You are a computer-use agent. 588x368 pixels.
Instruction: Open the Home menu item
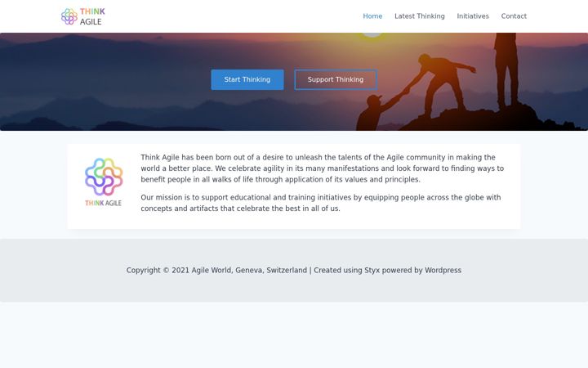click(372, 16)
